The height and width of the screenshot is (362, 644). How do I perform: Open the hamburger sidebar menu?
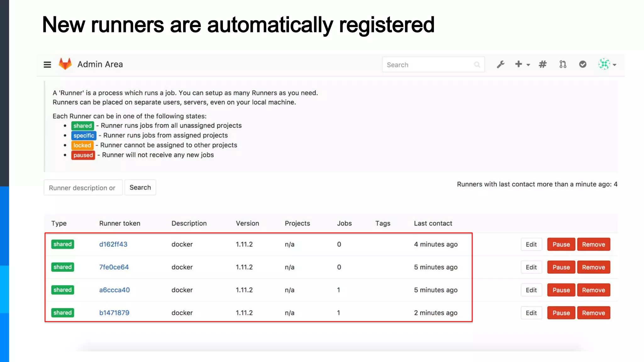tap(47, 65)
